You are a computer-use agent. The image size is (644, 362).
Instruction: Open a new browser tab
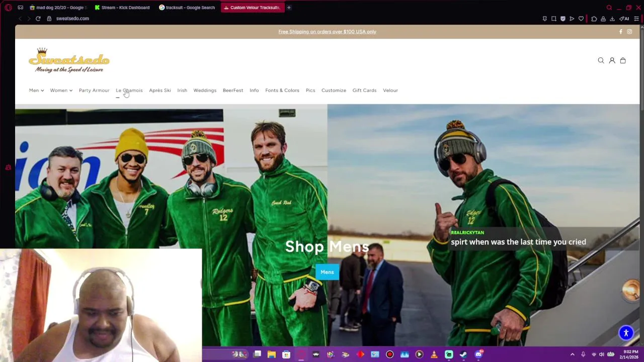pyautogui.click(x=289, y=8)
